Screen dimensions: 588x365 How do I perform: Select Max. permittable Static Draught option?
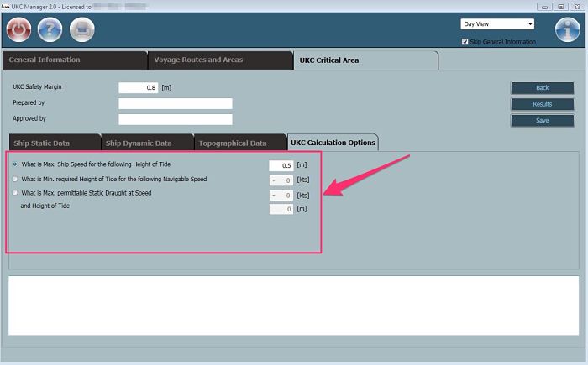click(x=15, y=193)
